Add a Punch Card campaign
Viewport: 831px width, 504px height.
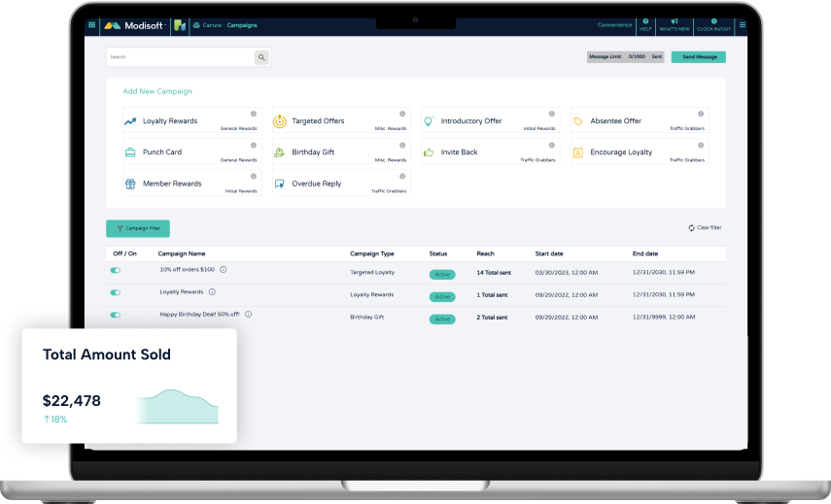click(191, 151)
